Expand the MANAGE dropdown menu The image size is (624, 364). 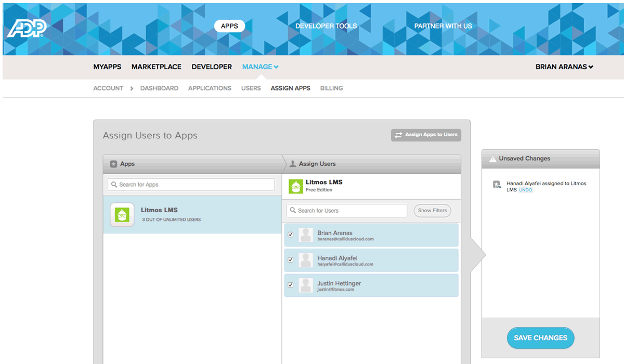(x=261, y=67)
